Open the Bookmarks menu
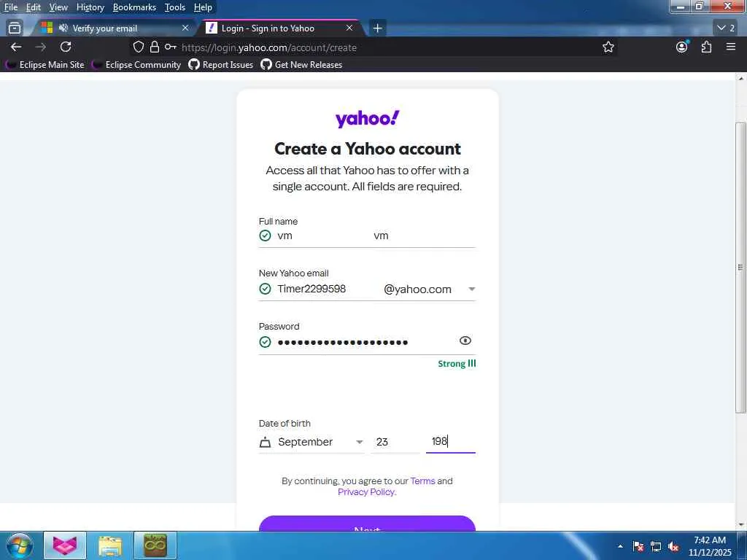 [x=134, y=7]
